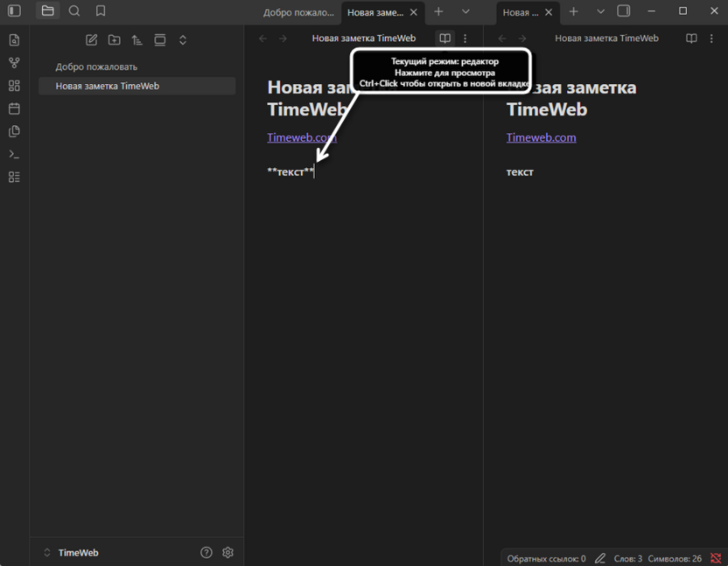Add a new tab in the right pane
This screenshot has height=566, width=728.
(573, 11)
